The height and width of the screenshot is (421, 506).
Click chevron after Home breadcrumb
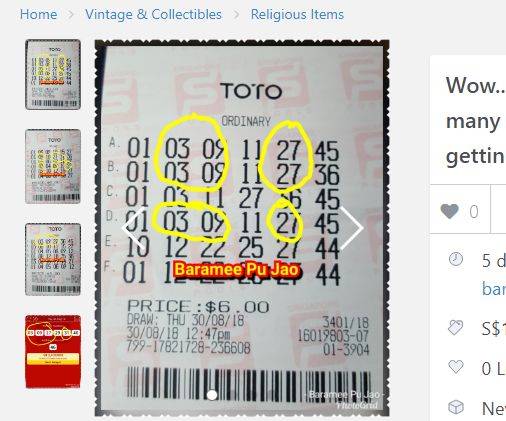(x=71, y=14)
